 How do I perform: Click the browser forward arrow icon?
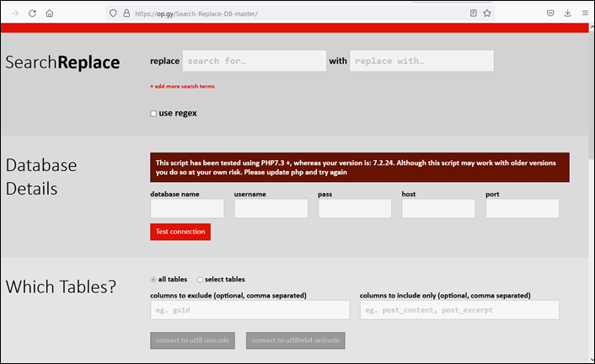pos(15,13)
